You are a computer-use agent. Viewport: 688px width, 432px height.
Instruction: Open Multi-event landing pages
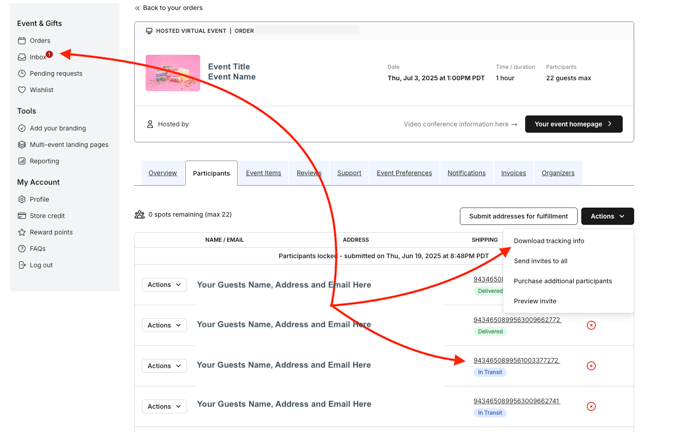coord(63,144)
